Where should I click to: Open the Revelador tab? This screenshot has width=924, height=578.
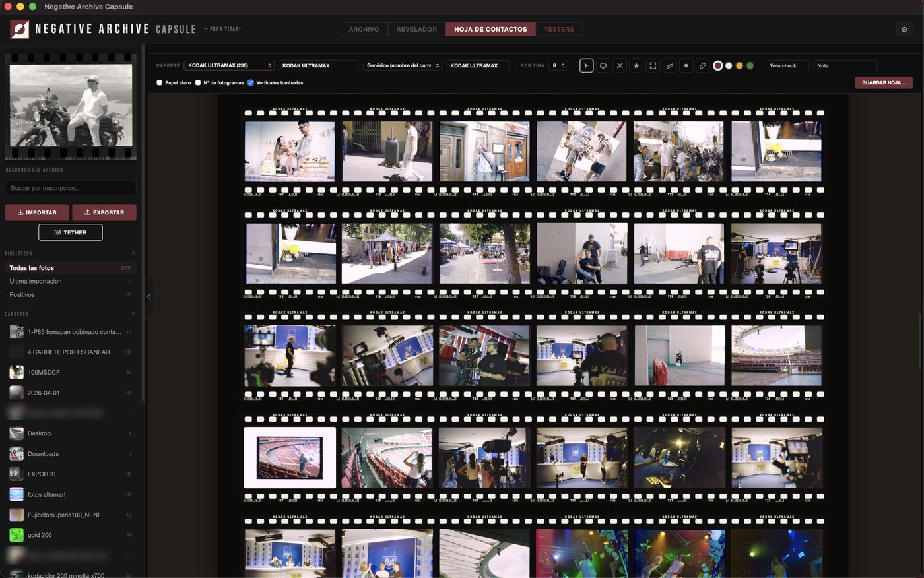(x=416, y=29)
